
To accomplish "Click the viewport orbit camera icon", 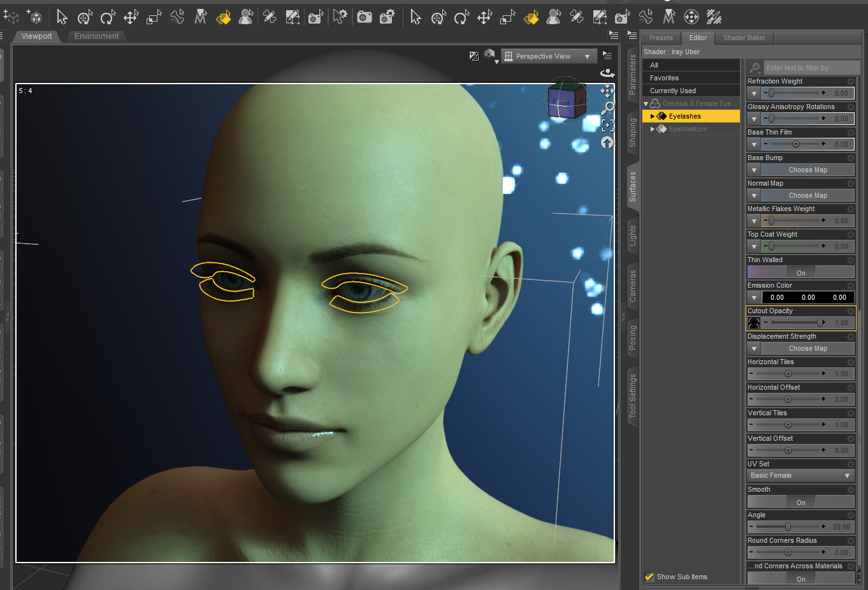I will pyautogui.click(x=607, y=73).
